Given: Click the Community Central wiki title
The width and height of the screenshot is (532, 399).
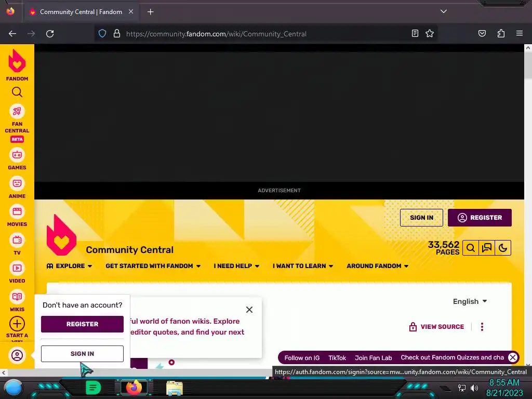Looking at the screenshot, I should coord(129,250).
